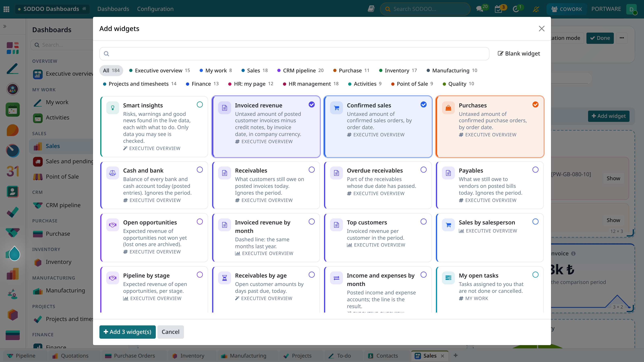
Task: Click the Smart insights lightbulb icon
Action: (112, 108)
